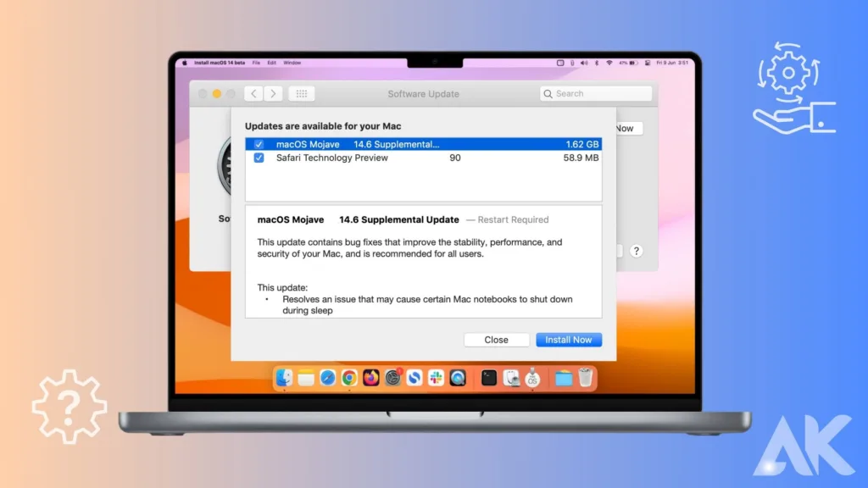Viewport: 868px width, 488px height.
Task: Open Slack from the dock
Action: pyautogui.click(x=437, y=378)
